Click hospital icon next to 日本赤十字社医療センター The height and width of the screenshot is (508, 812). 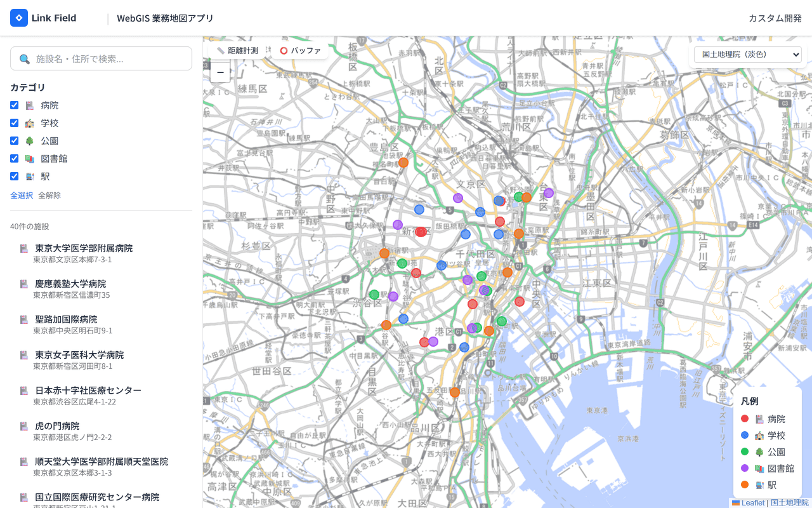[x=24, y=391]
